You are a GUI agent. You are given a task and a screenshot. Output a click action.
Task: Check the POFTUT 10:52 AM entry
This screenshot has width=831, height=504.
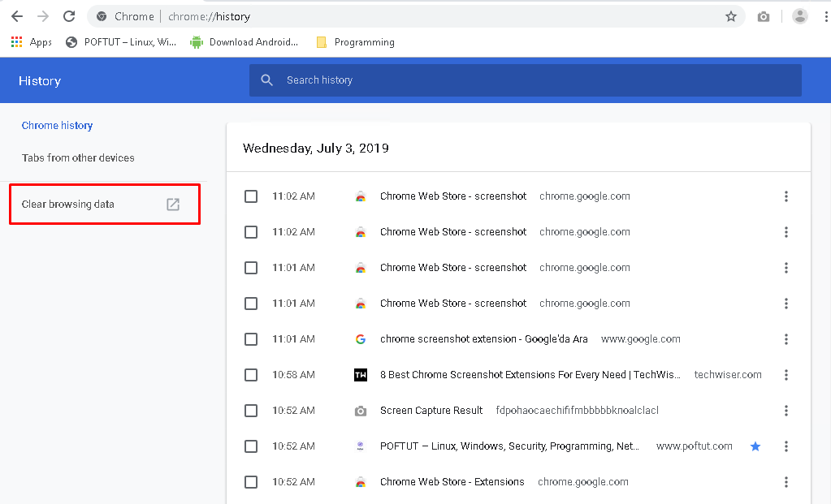pos(251,446)
